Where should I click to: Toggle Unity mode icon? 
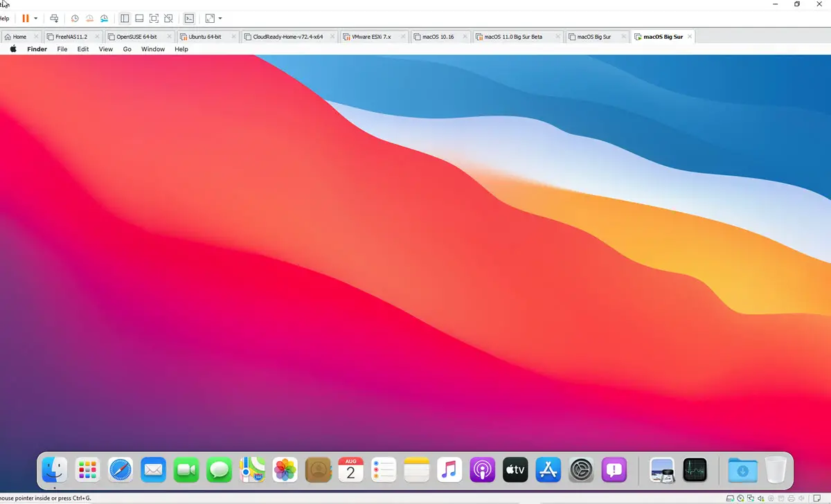pos(168,19)
